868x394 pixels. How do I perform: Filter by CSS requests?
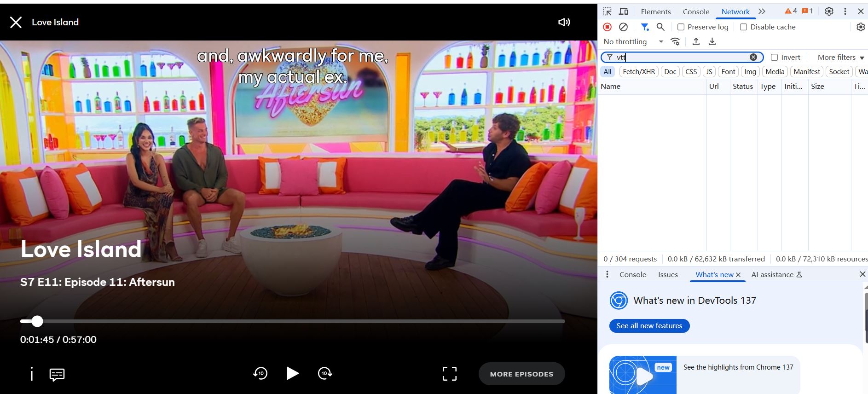pyautogui.click(x=691, y=72)
